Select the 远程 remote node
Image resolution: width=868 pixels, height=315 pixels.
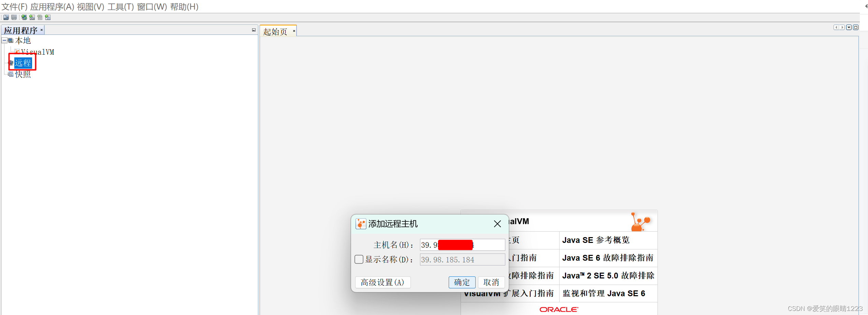click(x=23, y=63)
